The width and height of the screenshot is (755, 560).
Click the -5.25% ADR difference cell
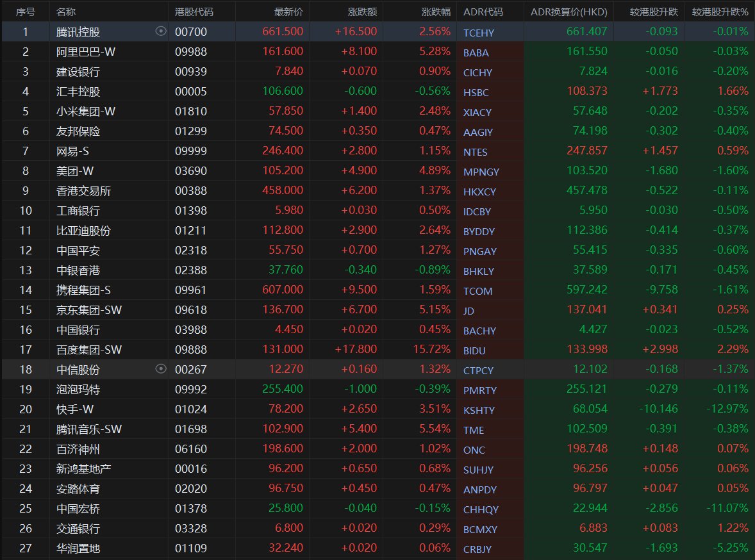731,547
